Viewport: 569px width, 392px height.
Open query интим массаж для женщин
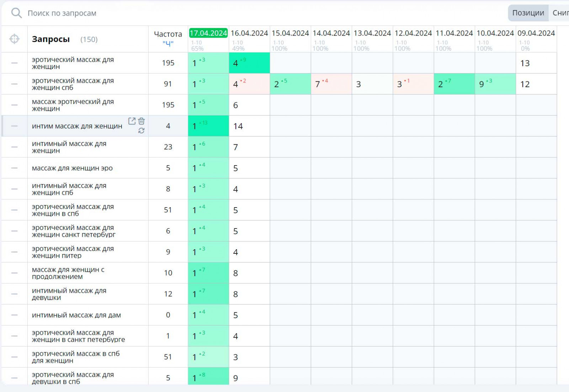77,126
